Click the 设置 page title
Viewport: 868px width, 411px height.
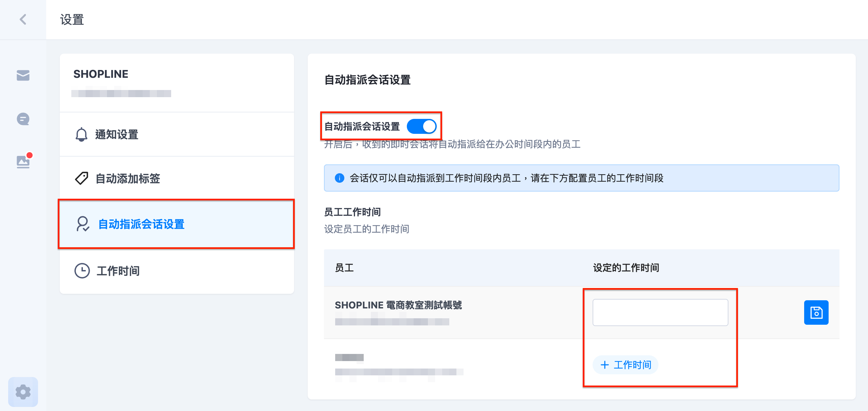point(72,20)
